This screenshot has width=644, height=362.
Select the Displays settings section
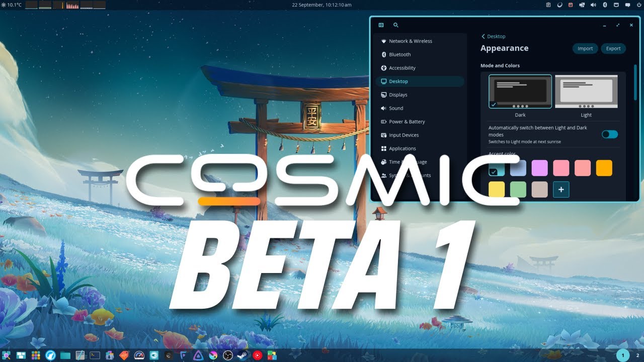[398, 95]
